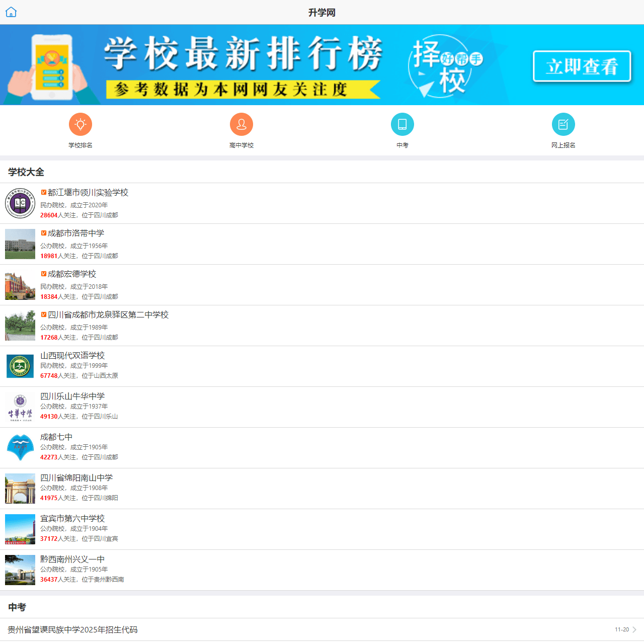This screenshot has height=644, width=644.
Task: Click the 立即查看 banner button
Action: click(582, 66)
